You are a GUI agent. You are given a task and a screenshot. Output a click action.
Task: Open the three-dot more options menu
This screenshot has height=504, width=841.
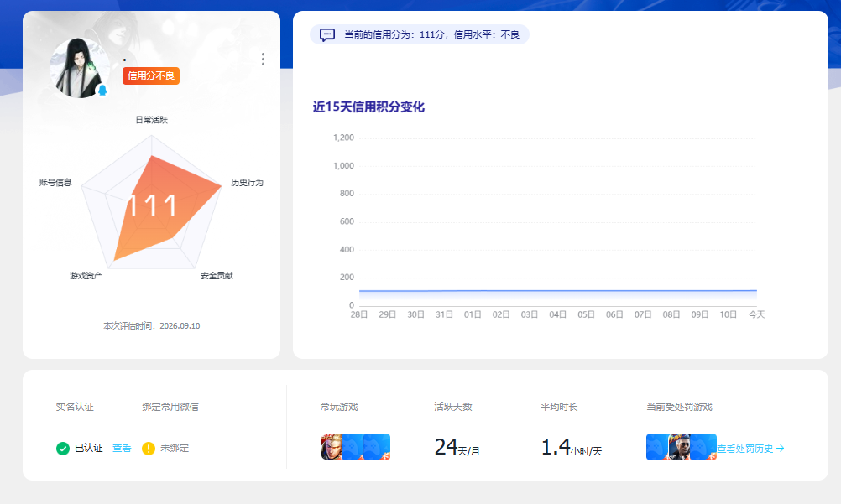[x=263, y=59]
